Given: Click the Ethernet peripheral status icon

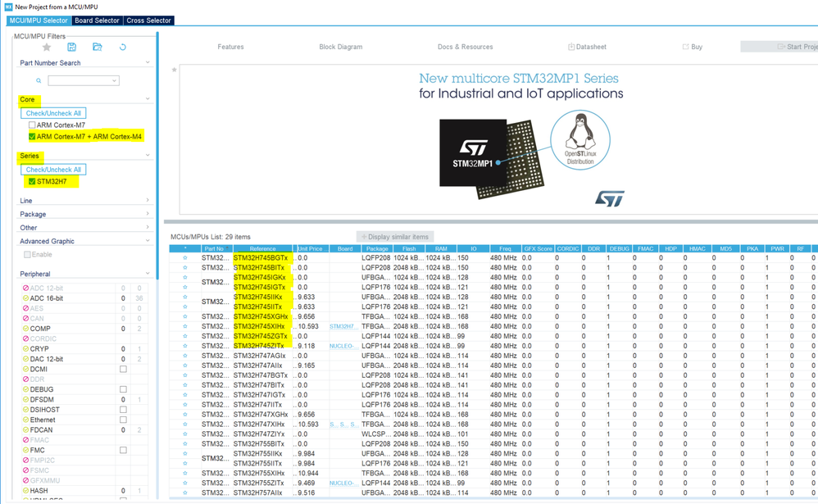Looking at the screenshot, I should 25,420.
